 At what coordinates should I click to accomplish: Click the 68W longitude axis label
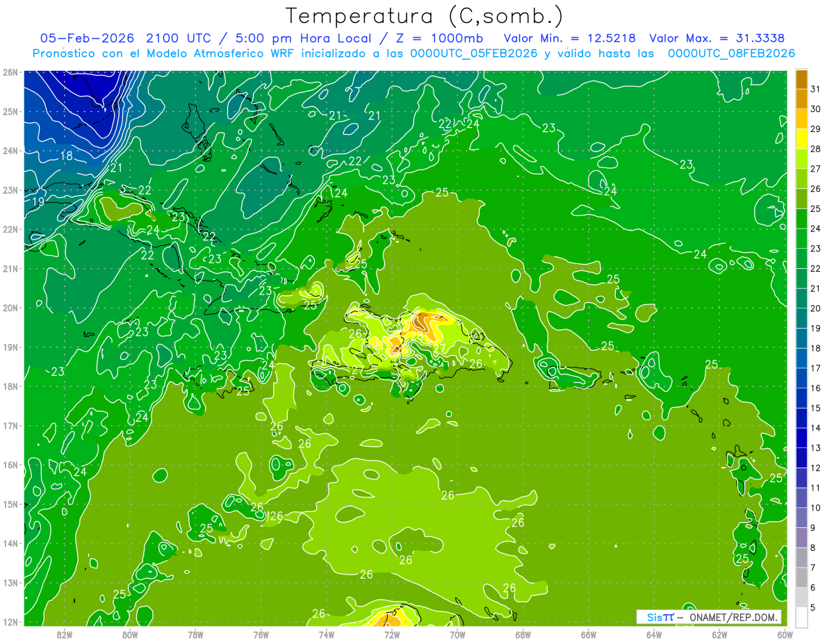coord(523,634)
